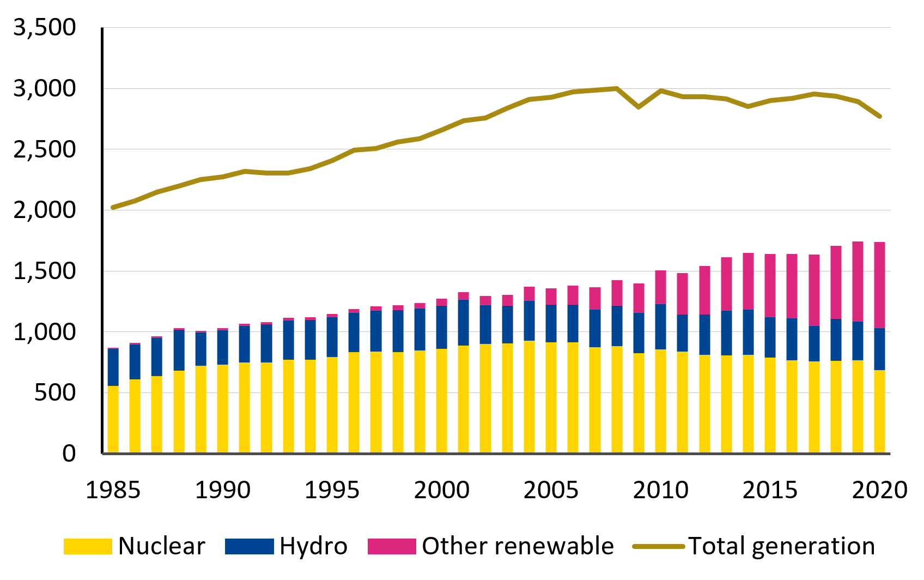Click the 2010 x-axis year label

click(660, 490)
